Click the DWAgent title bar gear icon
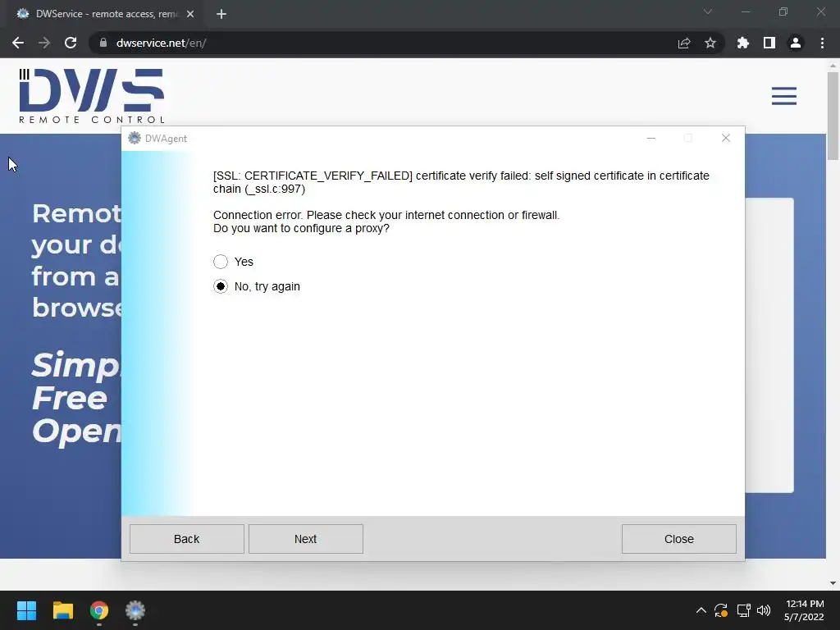The height and width of the screenshot is (630, 840). [135, 138]
